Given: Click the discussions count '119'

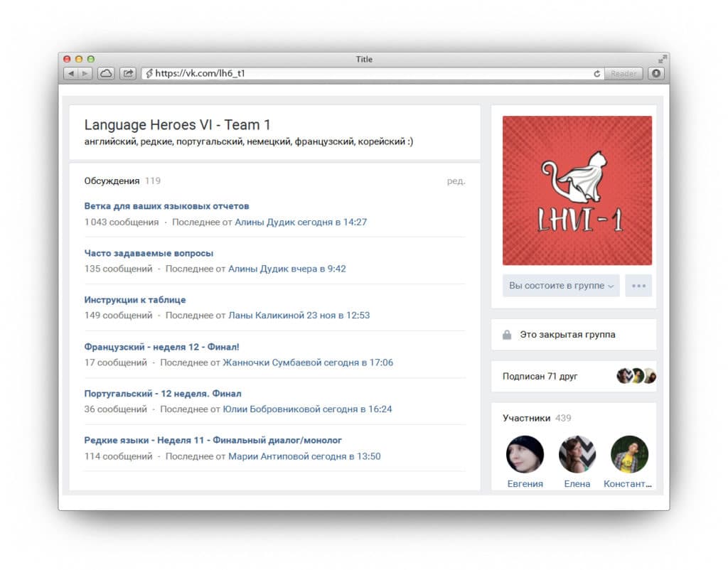Looking at the screenshot, I should point(153,181).
